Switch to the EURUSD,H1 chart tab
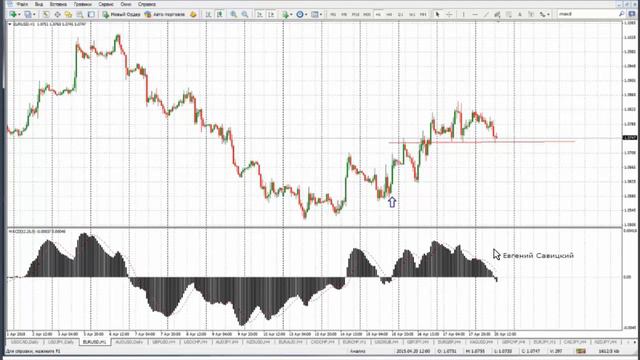This screenshot has height=360, width=640. pyautogui.click(x=94, y=342)
